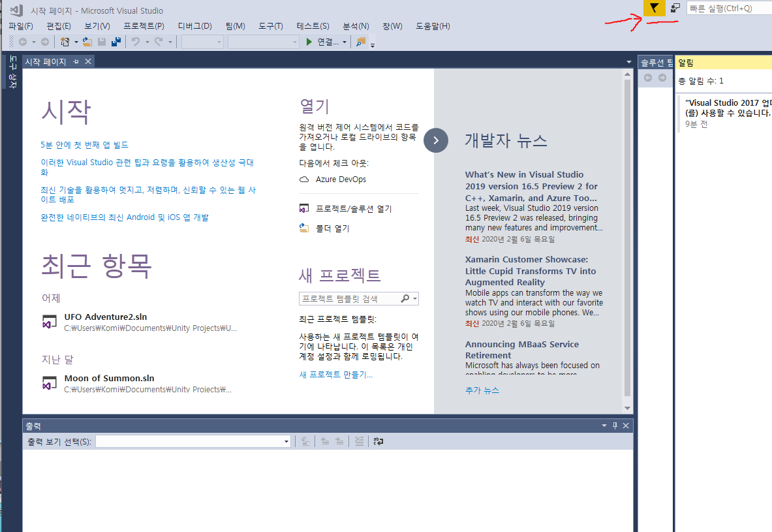Pin the 시작 페이지 tab
Viewport: 772px width, 532px height.
76,61
